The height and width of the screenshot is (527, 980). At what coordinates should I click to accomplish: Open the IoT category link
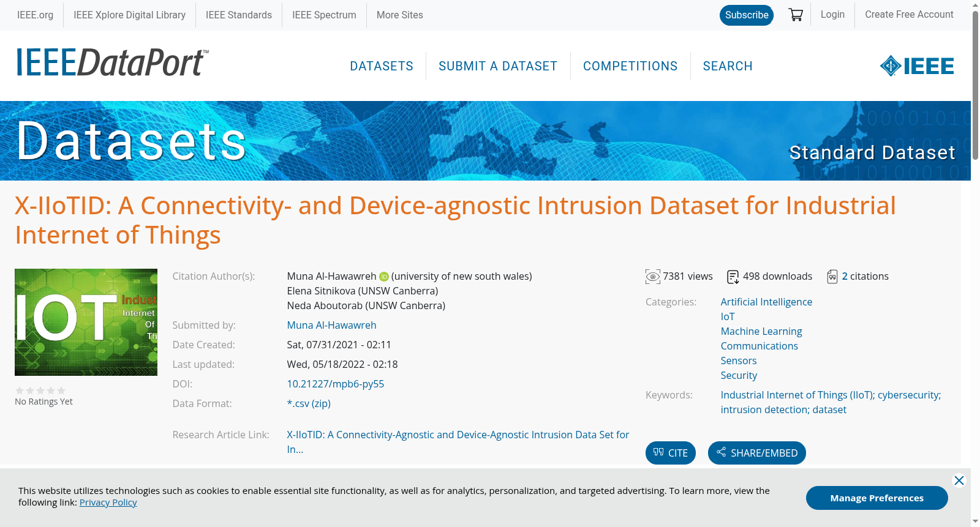(728, 317)
